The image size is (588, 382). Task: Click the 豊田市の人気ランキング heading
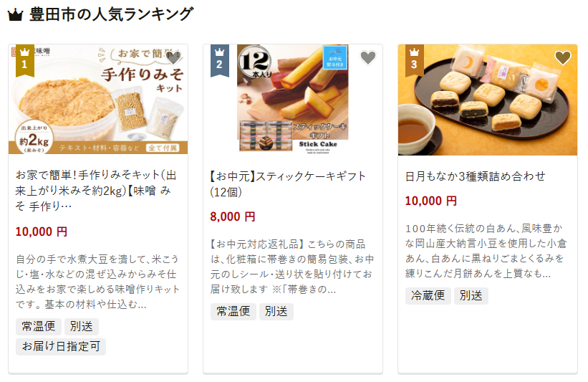112,14
